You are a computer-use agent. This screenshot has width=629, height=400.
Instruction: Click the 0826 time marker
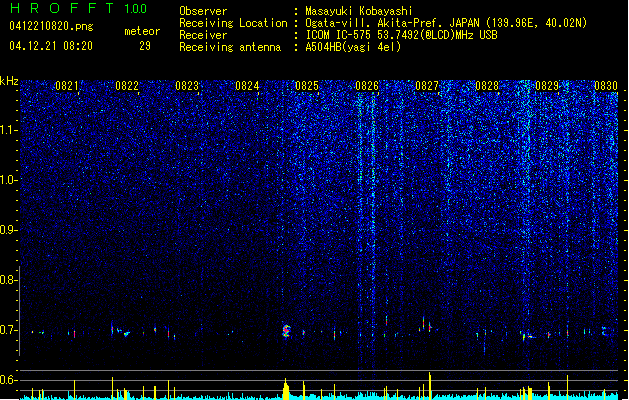(x=367, y=86)
